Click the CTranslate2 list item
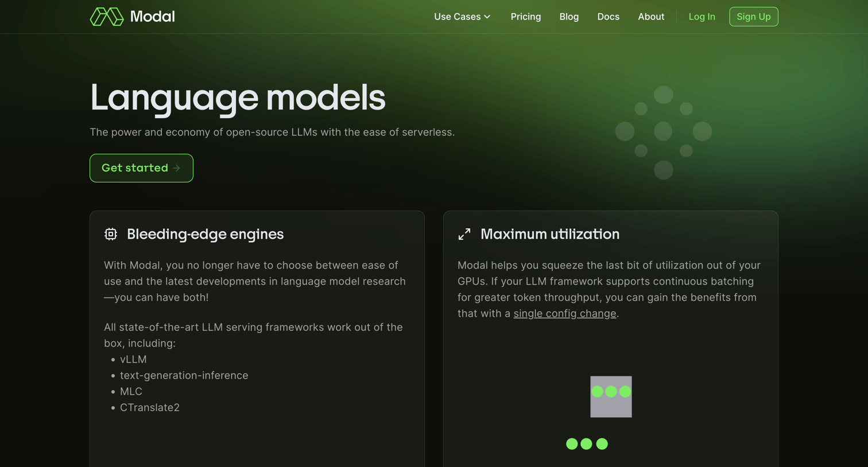 tap(150, 407)
